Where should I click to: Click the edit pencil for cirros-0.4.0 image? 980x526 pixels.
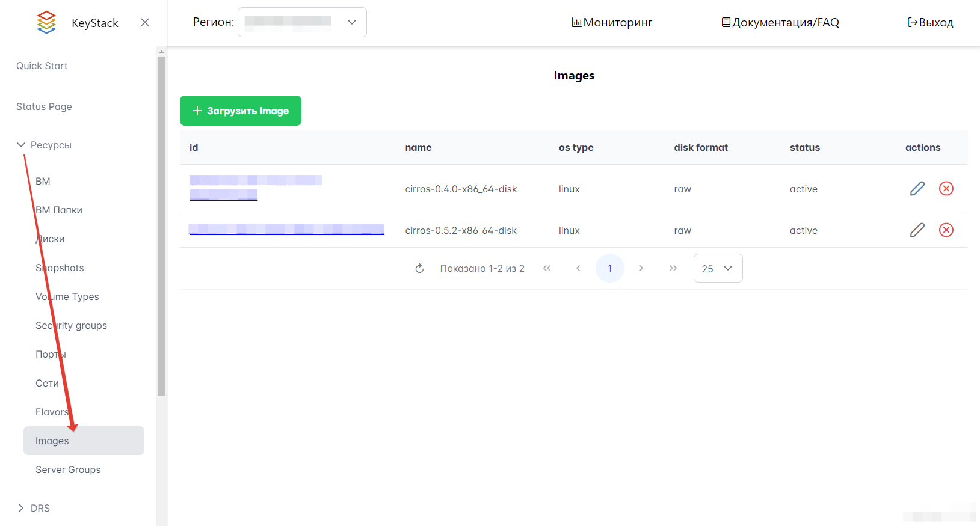[917, 189]
